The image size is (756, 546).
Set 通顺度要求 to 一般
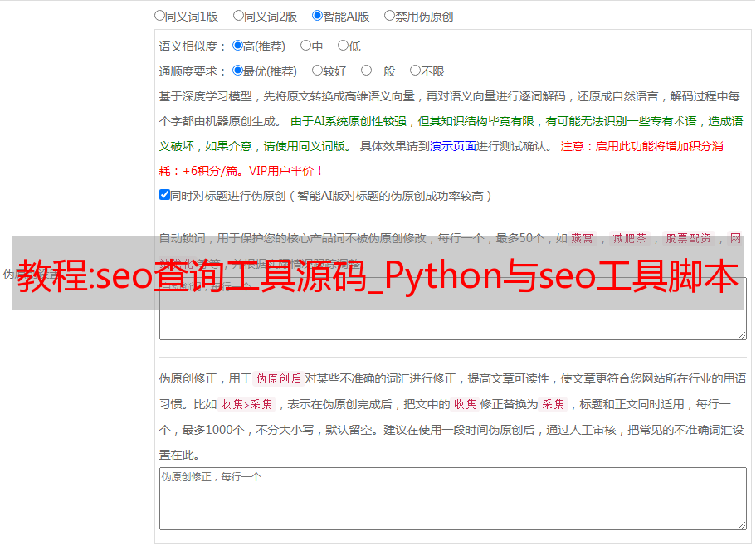point(367,71)
